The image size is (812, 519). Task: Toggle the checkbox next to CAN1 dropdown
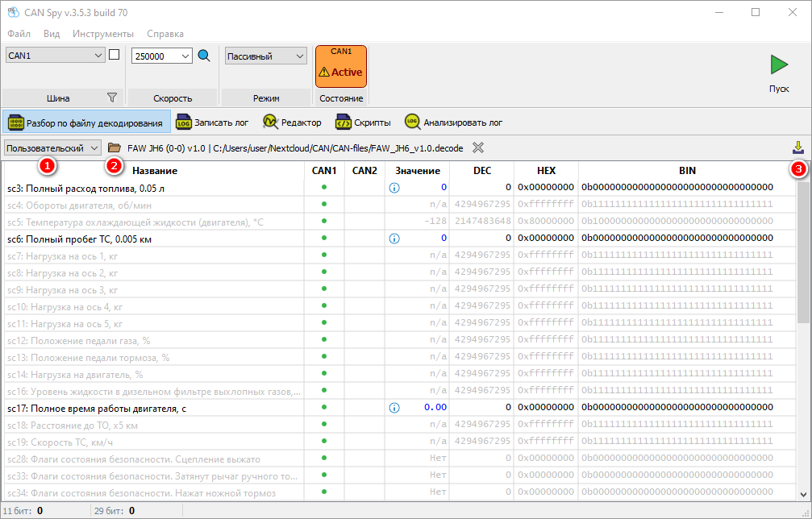click(114, 55)
